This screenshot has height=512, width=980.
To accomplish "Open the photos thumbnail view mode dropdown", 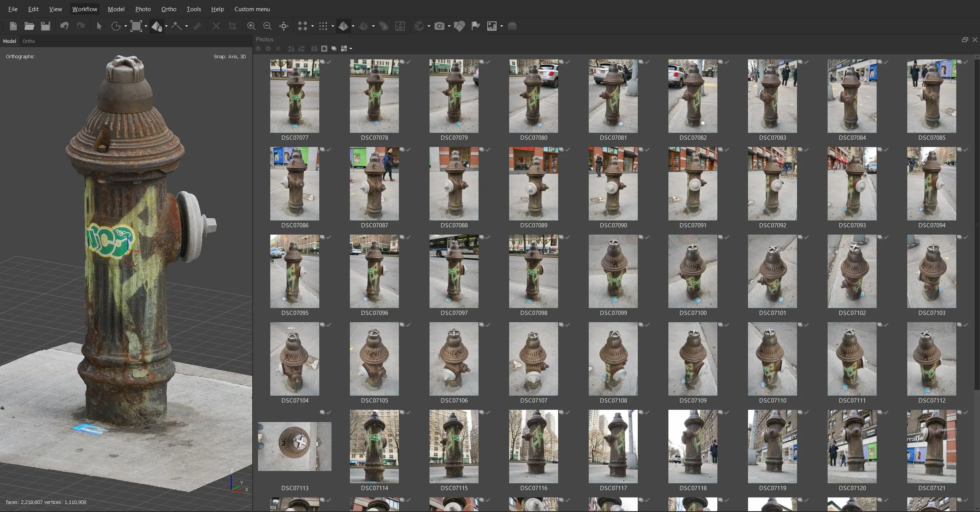I will 351,49.
